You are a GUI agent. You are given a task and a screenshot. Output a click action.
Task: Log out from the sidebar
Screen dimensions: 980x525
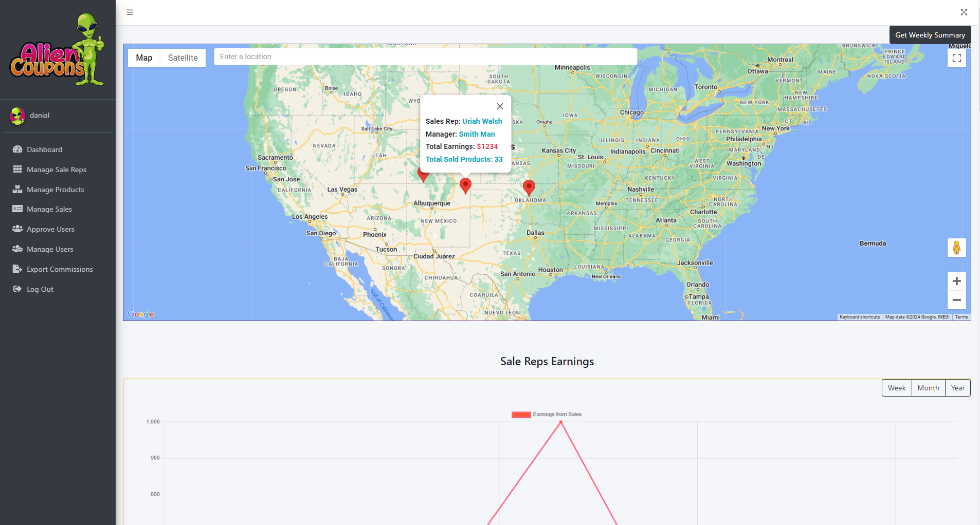(40, 289)
